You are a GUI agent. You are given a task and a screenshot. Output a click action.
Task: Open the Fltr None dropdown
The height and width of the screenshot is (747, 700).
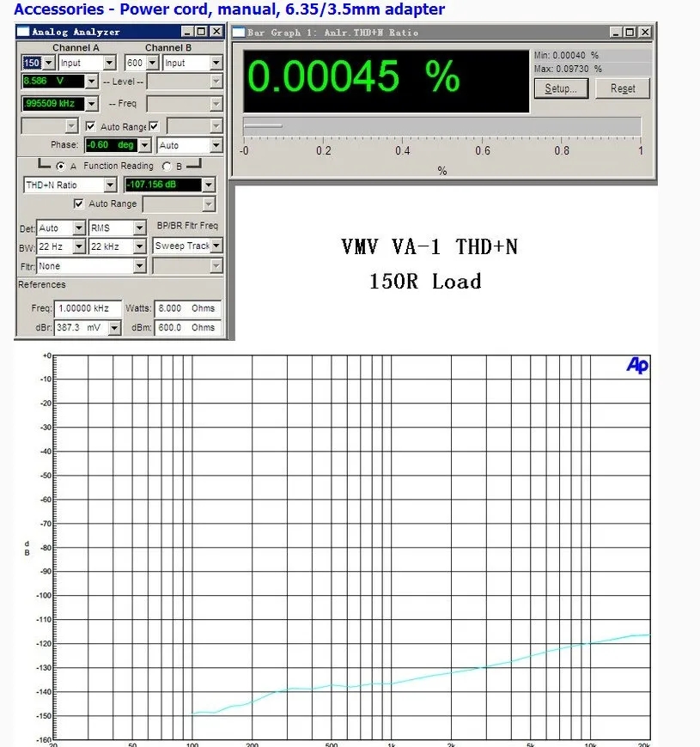click(139, 266)
